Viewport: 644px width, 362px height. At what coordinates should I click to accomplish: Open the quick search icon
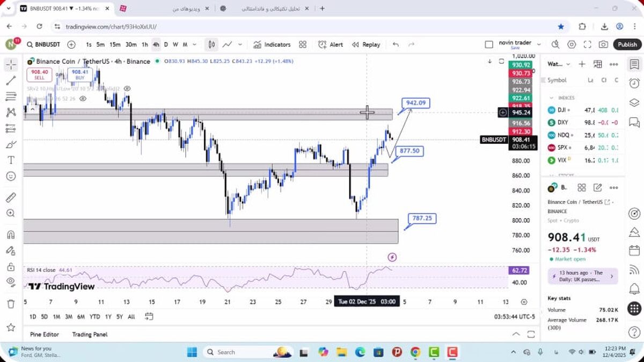555,45
